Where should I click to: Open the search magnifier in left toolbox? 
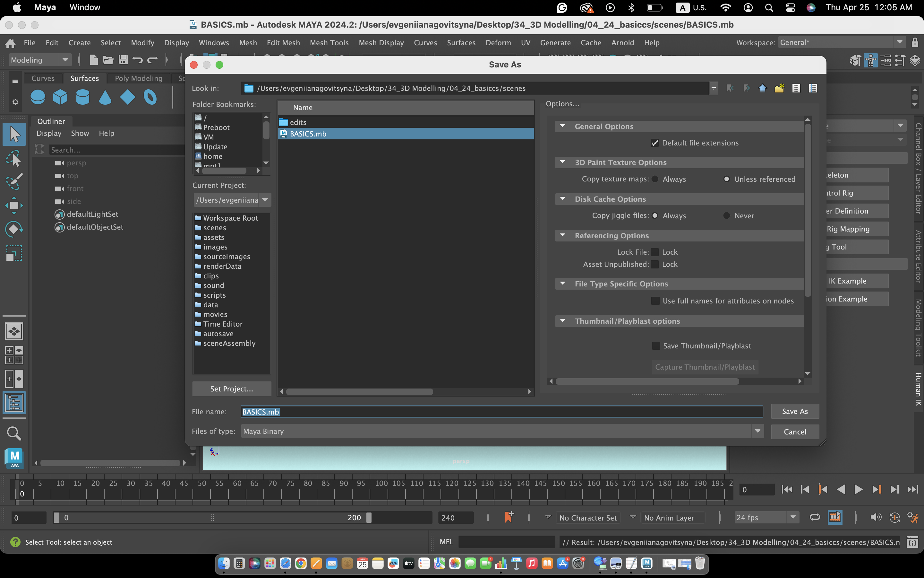coord(14,433)
